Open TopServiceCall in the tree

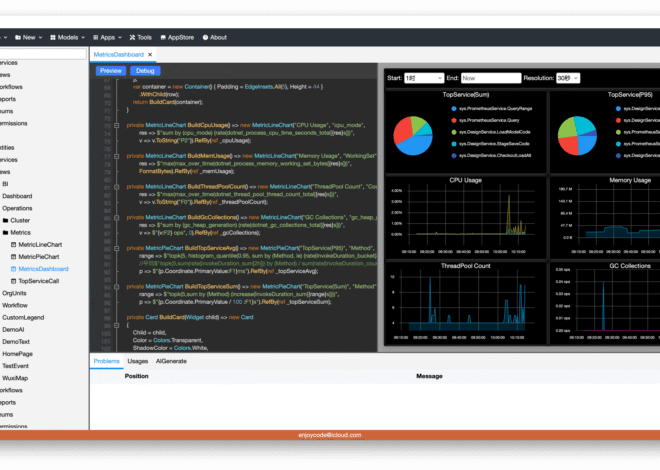point(38,281)
